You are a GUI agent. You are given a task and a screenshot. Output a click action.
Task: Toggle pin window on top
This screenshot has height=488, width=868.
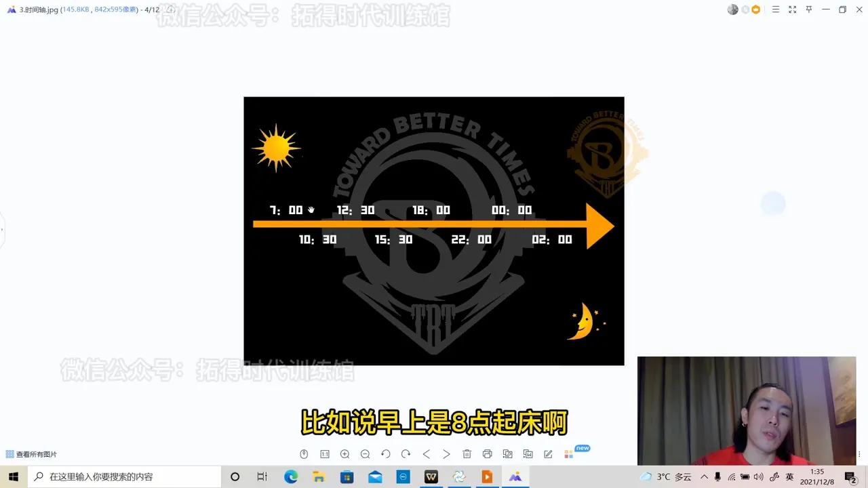pyautogui.click(x=808, y=9)
